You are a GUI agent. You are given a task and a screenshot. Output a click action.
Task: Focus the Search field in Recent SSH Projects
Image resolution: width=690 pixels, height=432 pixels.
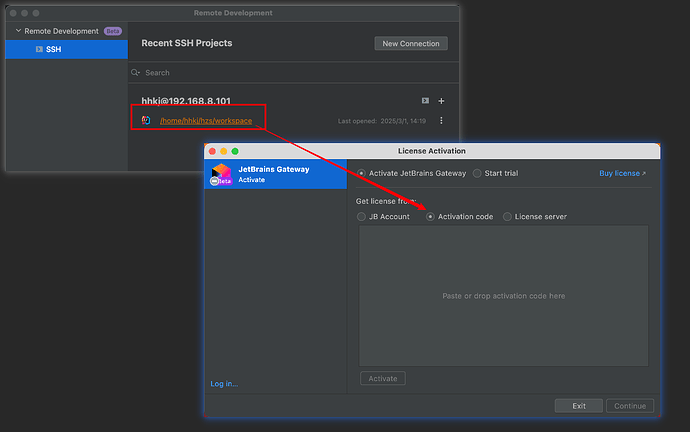(x=294, y=73)
